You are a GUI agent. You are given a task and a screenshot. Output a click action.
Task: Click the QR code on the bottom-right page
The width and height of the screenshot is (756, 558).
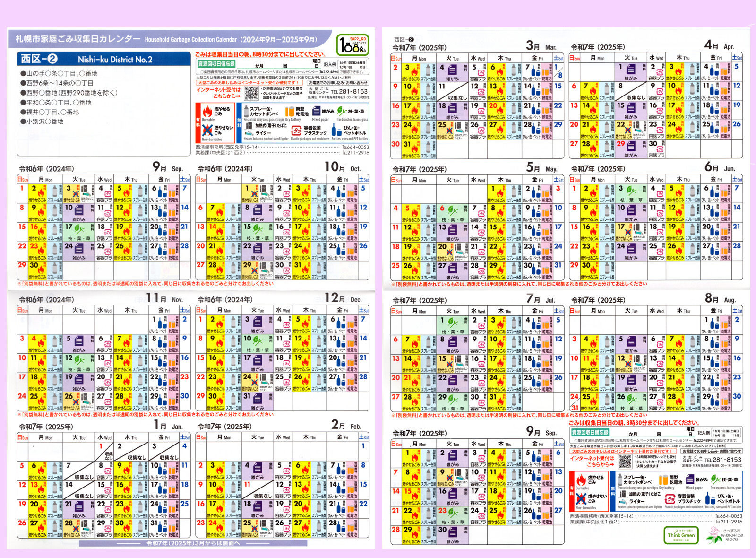click(625, 462)
